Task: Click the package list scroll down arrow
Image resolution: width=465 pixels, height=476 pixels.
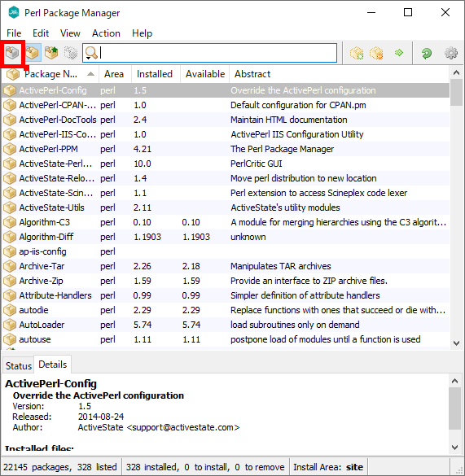Action: [x=456, y=343]
